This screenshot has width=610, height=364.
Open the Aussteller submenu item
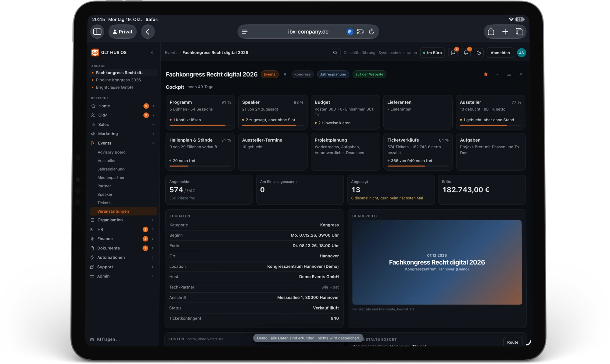(x=107, y=161)
